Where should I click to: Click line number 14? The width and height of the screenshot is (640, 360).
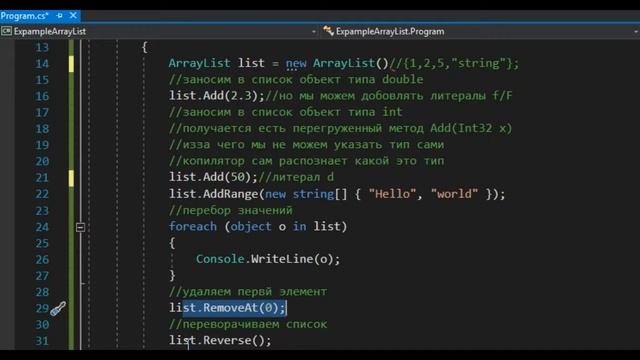(42, 64)
